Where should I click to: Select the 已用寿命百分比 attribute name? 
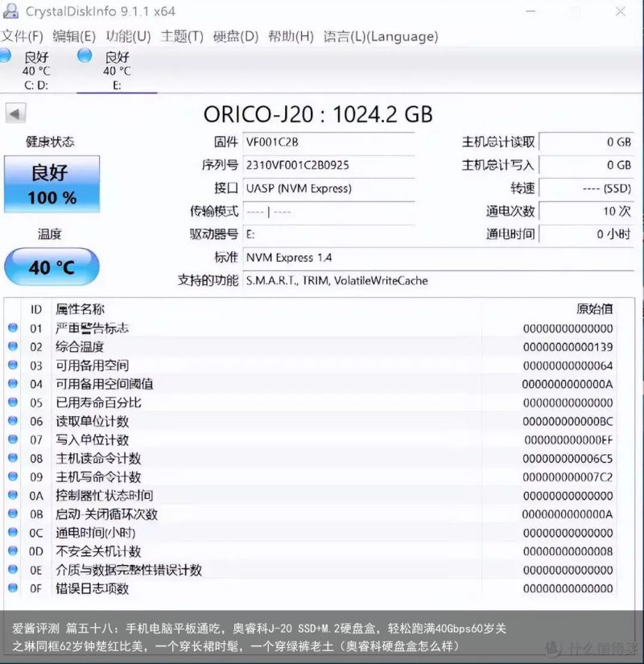pyautogui.click(x=98, y=402)
